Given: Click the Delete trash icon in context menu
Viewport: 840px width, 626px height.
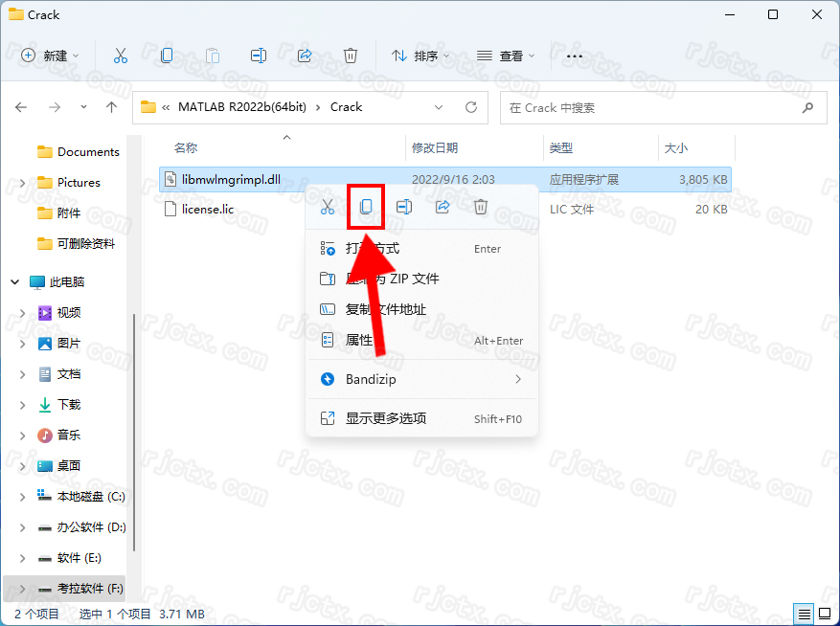Looking at the screenshot, I should click(x=481, y=207).
